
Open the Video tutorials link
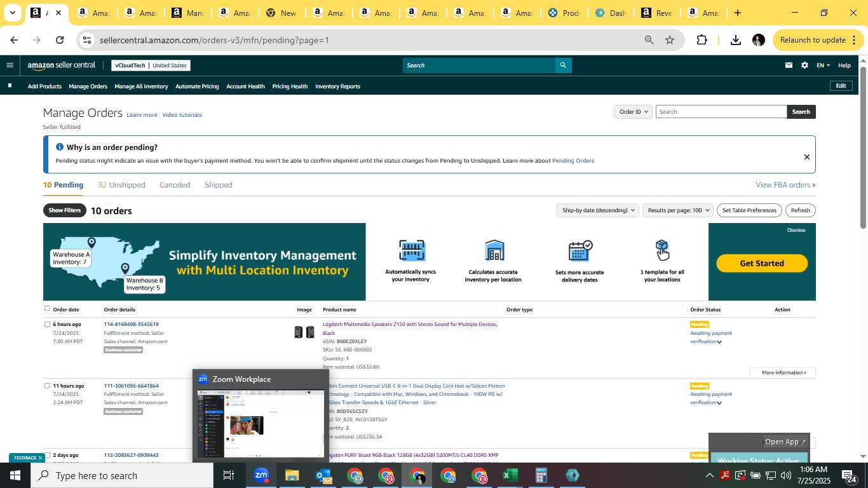click(x=182, y=115)
